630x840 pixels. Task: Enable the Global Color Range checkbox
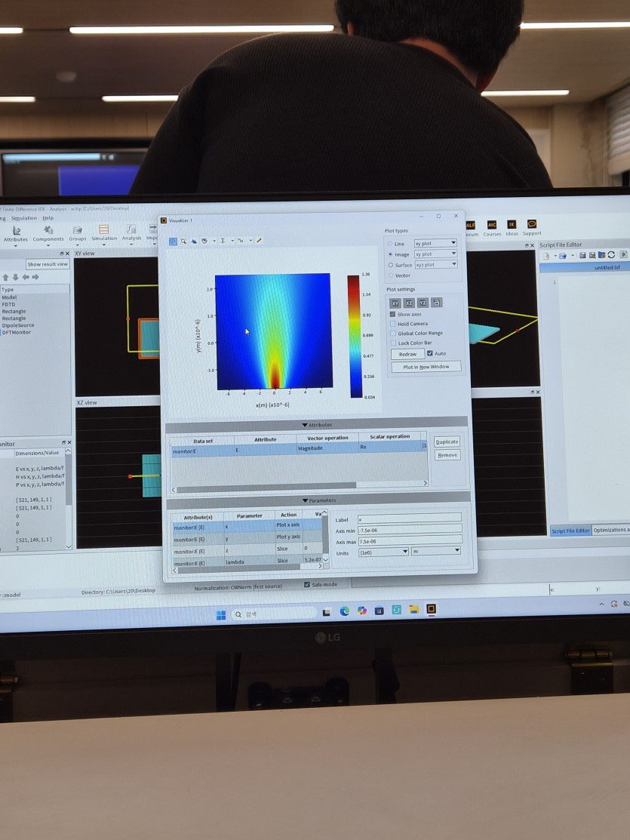pyautogui.click(x=393, y=334)
